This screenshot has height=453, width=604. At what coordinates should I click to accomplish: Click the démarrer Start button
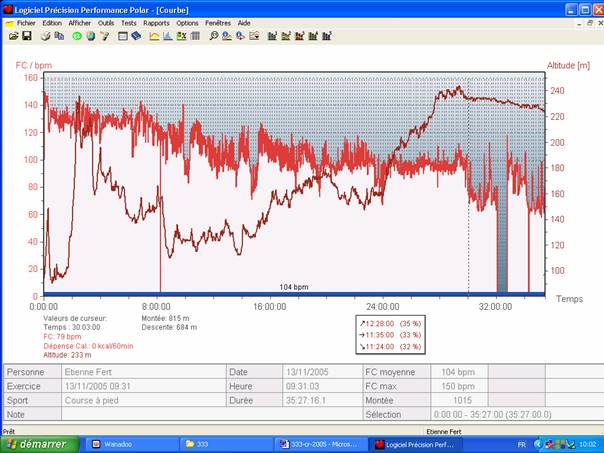39,444
